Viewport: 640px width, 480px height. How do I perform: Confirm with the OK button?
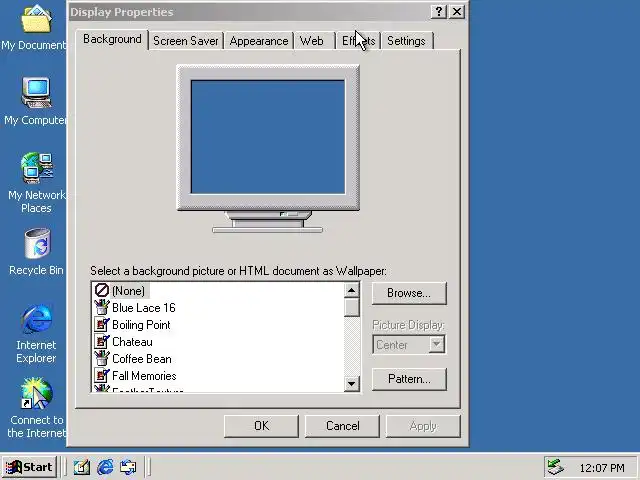tap(261, 426)
